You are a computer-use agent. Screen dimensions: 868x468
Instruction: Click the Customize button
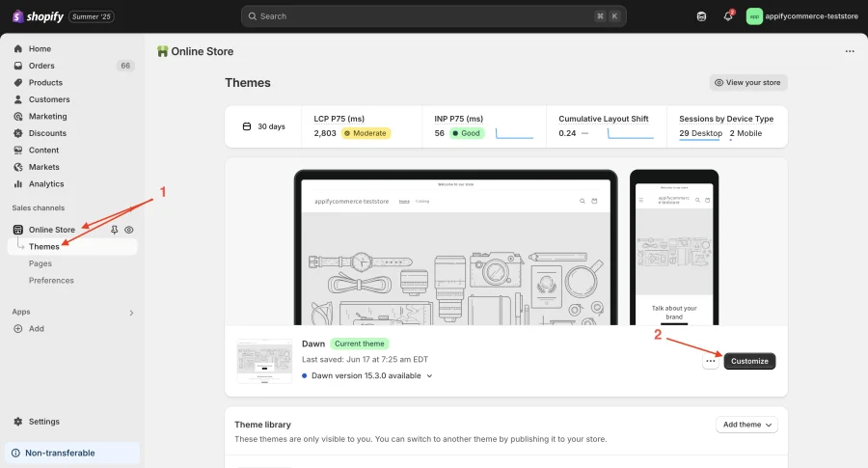(749, 361)
